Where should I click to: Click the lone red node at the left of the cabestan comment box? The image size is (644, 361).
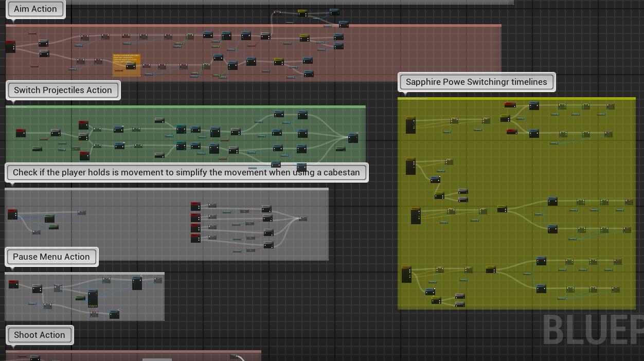tap(12, 214)
